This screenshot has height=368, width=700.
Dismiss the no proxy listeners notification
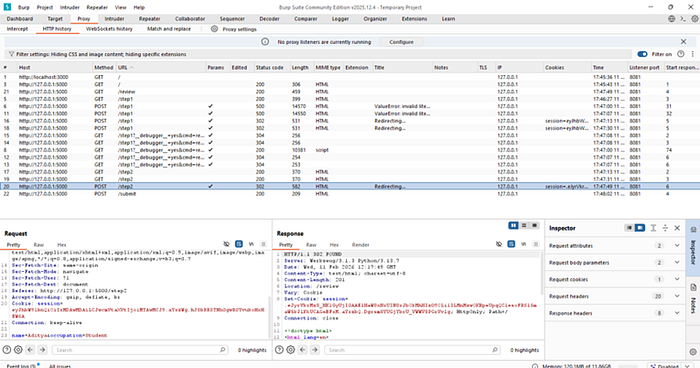(x=683, y=42)
